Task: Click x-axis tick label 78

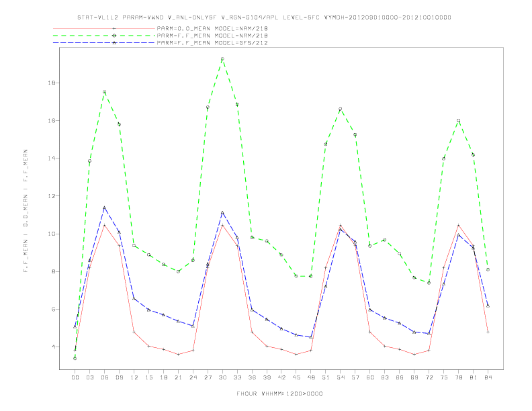Action: click(x=458, y=377)
